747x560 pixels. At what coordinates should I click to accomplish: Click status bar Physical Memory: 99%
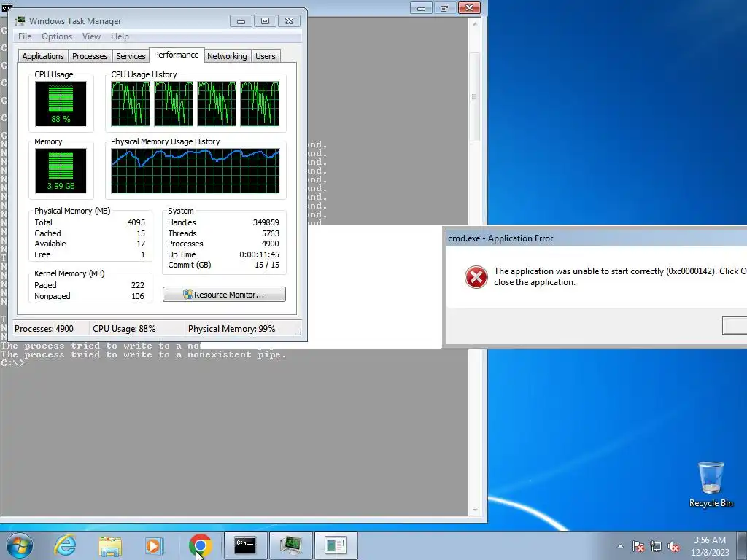click(x=231, y=329)
